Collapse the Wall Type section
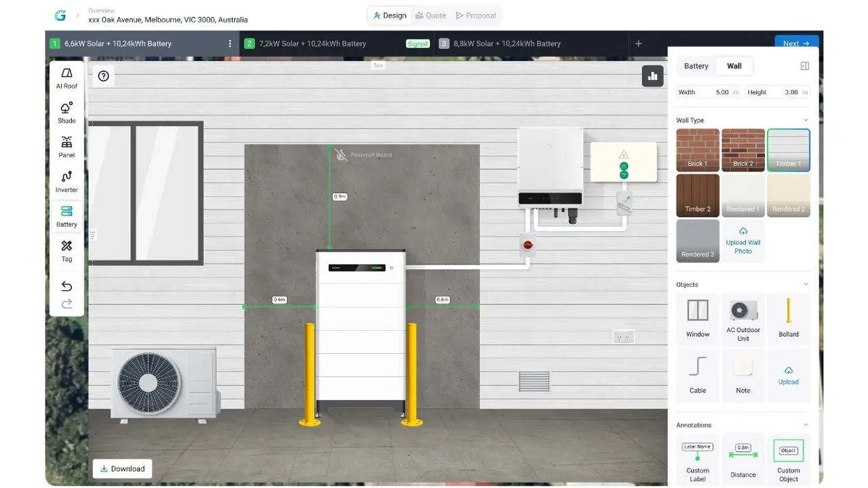This screenshot has height=488, width=868. 806,120
